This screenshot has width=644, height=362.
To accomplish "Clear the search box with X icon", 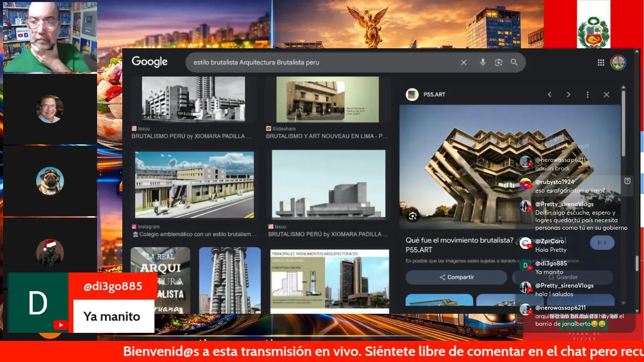I will (x=464, y=62).
